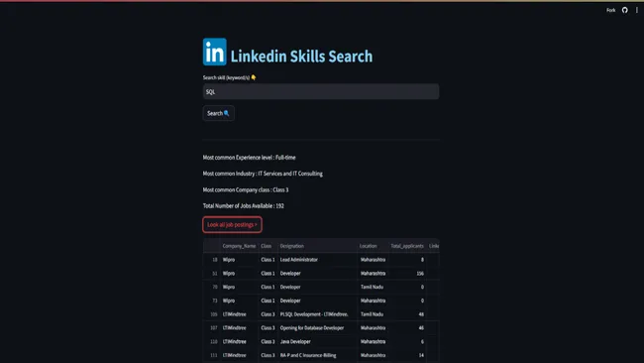
Task: Click the Fork link
Action: pos(610,10)
